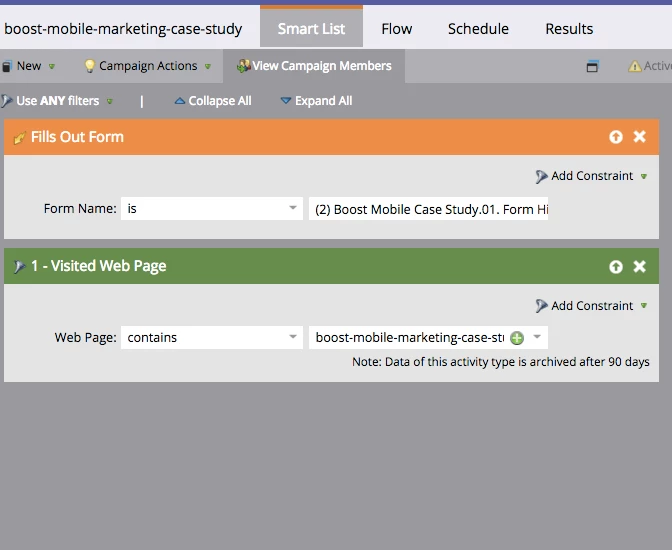This screenshot has width=672, height=550.
Task: Switch to the Flow tab
Action: 396,29
